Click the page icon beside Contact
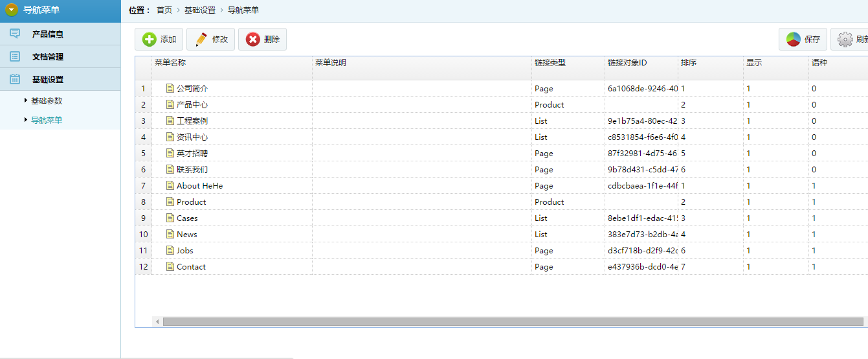The width and height of the screenshot is (868, 359). (x=170, y=266)
